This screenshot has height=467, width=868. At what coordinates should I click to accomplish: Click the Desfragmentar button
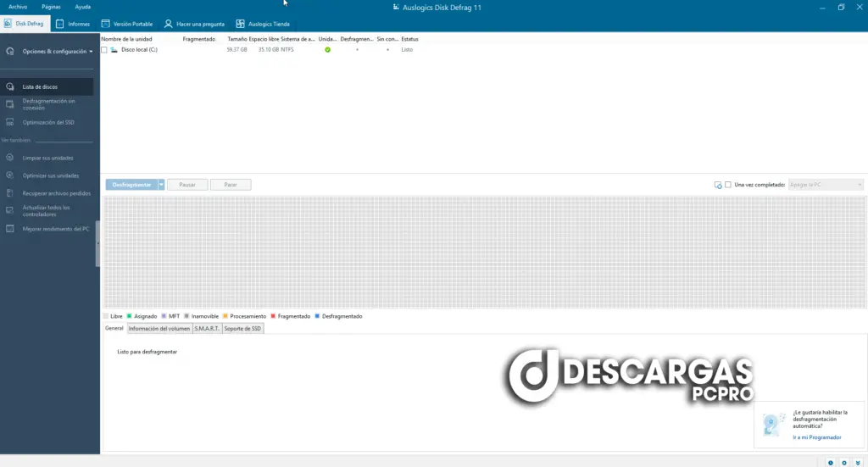(x=131, y=185)
